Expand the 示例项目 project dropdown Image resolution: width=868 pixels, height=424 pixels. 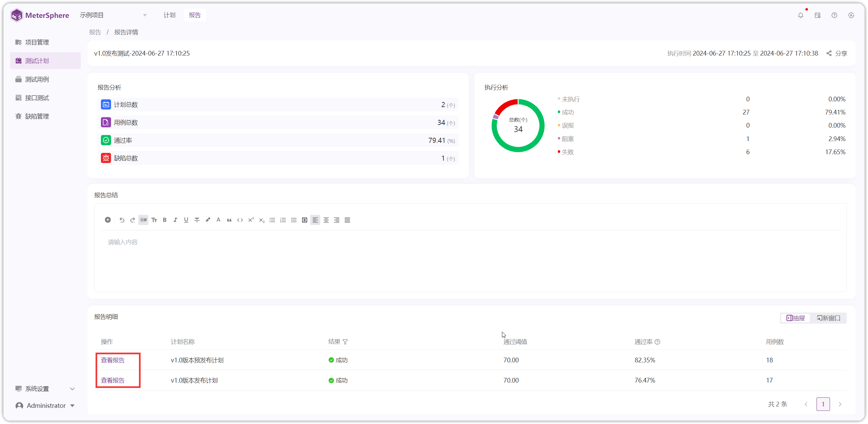[x=113, y=15]
